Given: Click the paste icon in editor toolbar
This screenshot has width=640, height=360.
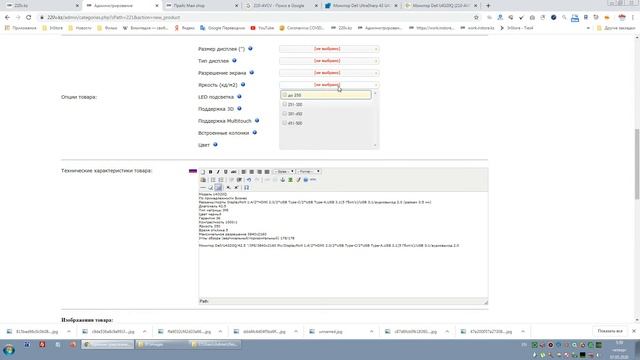Looking at the screenshot, I should (x=203, y=180).
